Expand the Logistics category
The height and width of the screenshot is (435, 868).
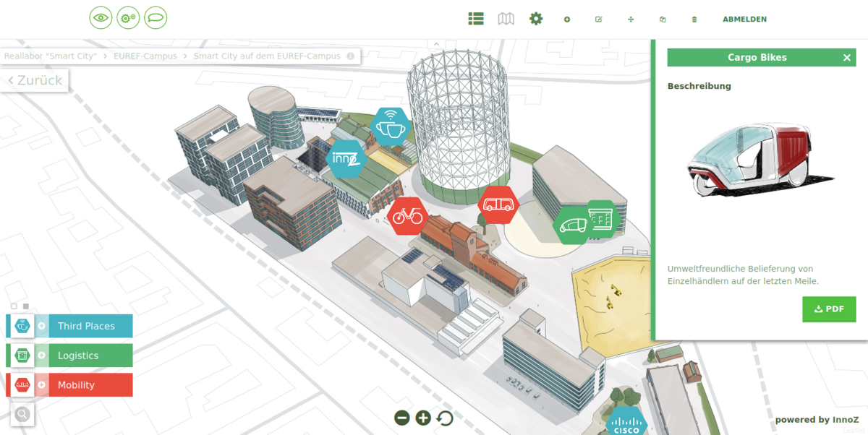(41, 355)
